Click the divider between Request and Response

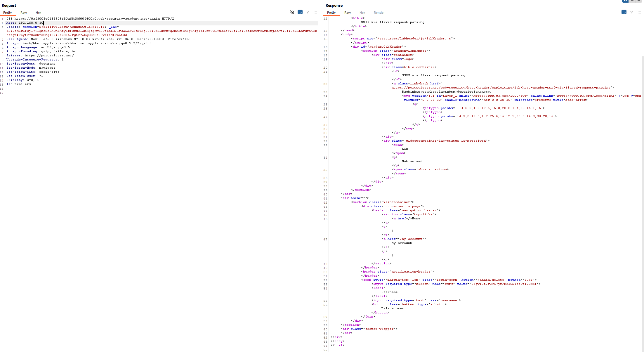[x=322, y=175]
